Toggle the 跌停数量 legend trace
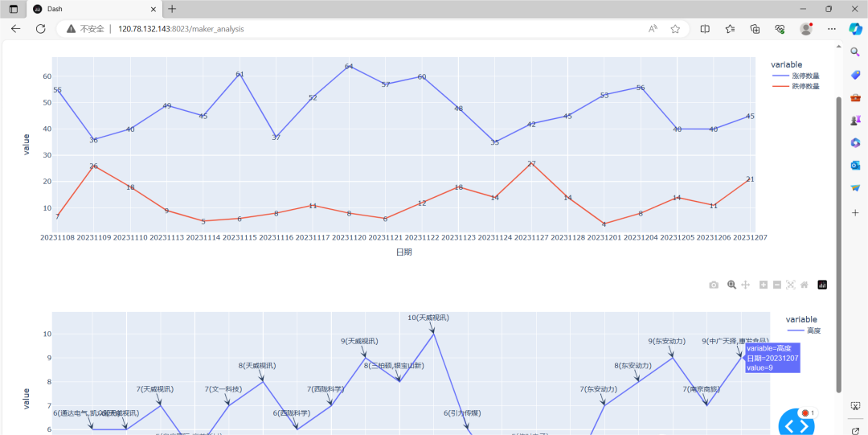Image resolution: width=868 pixels, height=435 pixels. click(797, 86)
